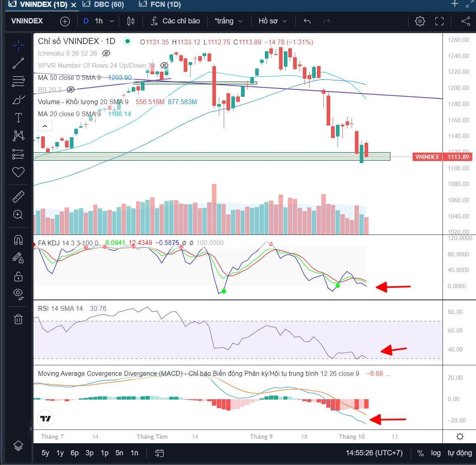Open the Fibonacci retracement tools
Screen dimensions: 476x465
point(18,82)
